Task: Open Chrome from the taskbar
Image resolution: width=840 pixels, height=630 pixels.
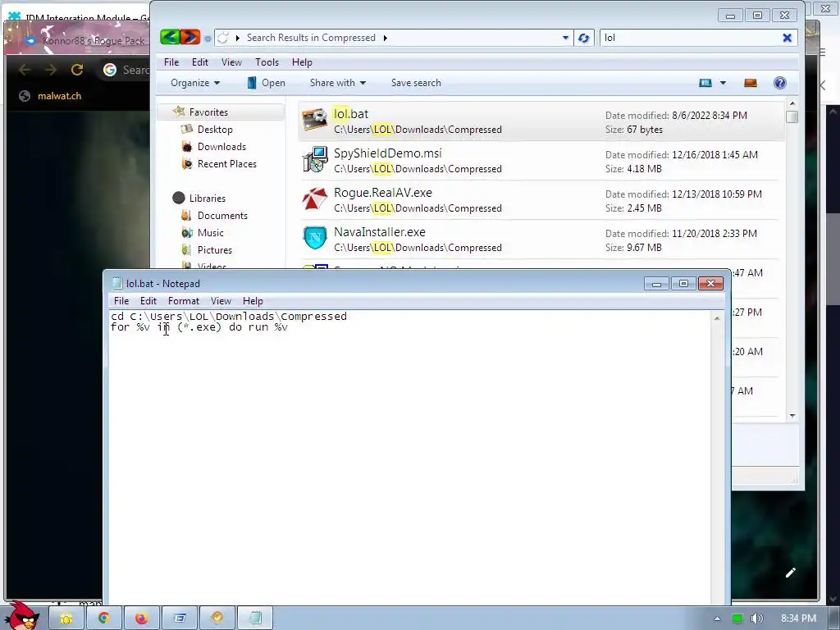Action: pos(104,619)
